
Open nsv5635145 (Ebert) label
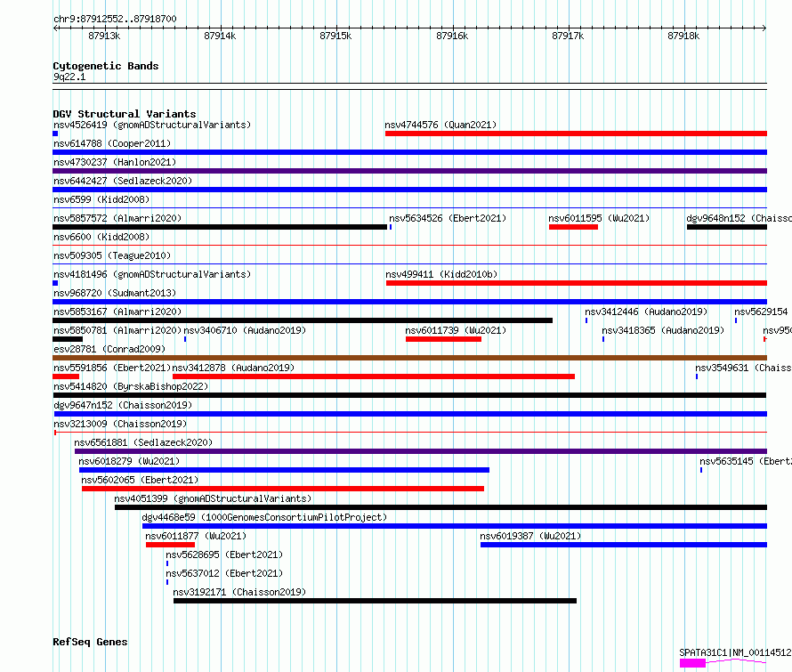(x=746, y=461)
